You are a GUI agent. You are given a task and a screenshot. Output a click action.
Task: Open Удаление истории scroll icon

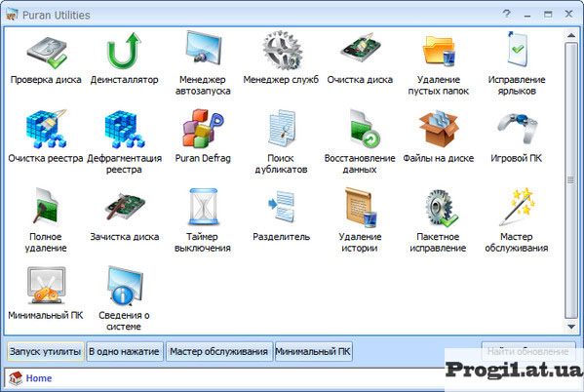click(361, 207)
